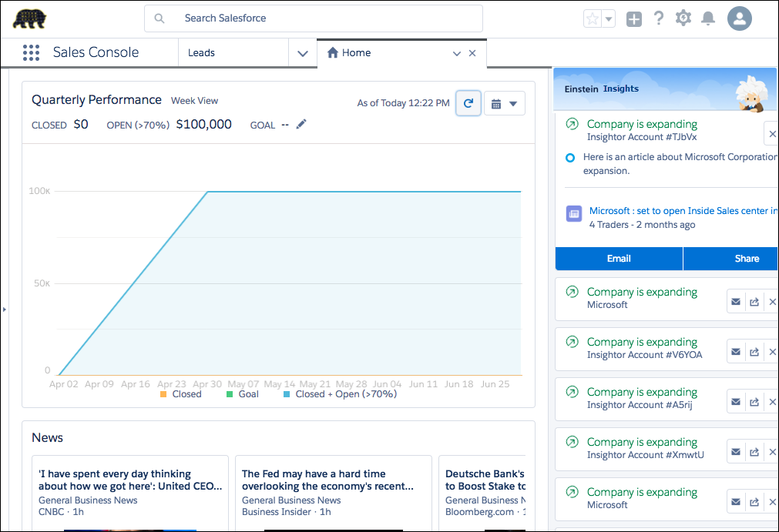
Task: Click the share icon on the first Microsoft insight
Action: point(754,302)
